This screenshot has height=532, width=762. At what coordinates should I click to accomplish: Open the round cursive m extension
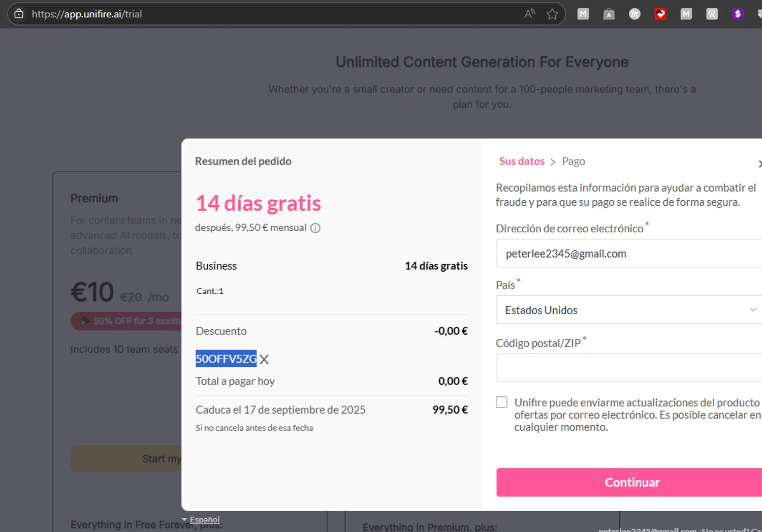pos(634,14)
